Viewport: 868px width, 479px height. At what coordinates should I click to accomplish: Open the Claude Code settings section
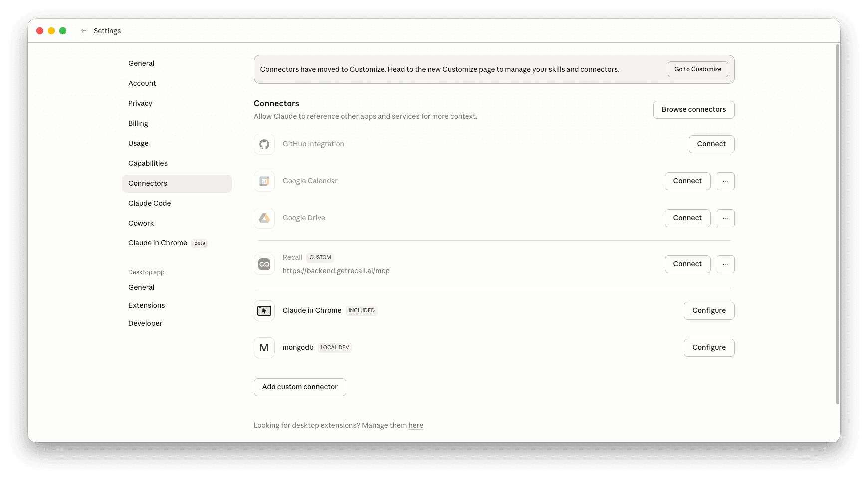click(x=149, y=203)
